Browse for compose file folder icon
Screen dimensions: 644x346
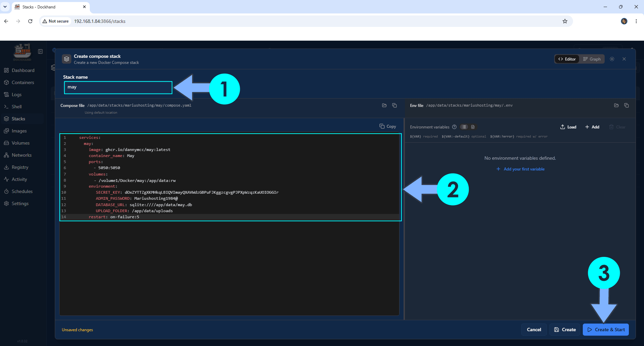[384, 105]
